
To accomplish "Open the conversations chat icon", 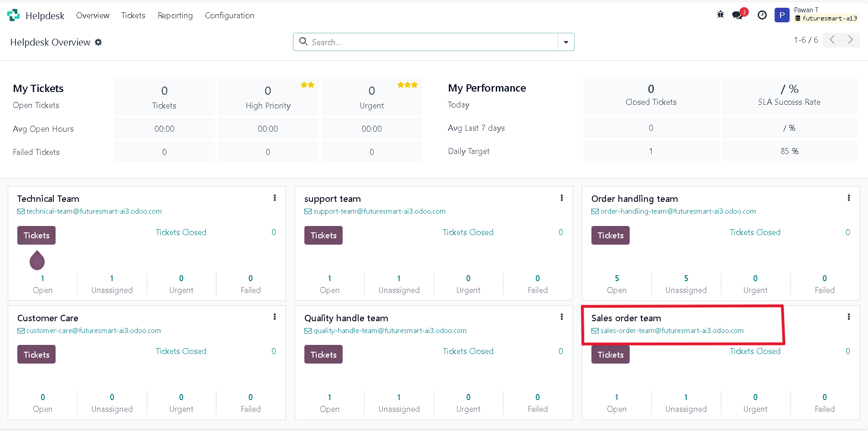I will click(738, 15).
